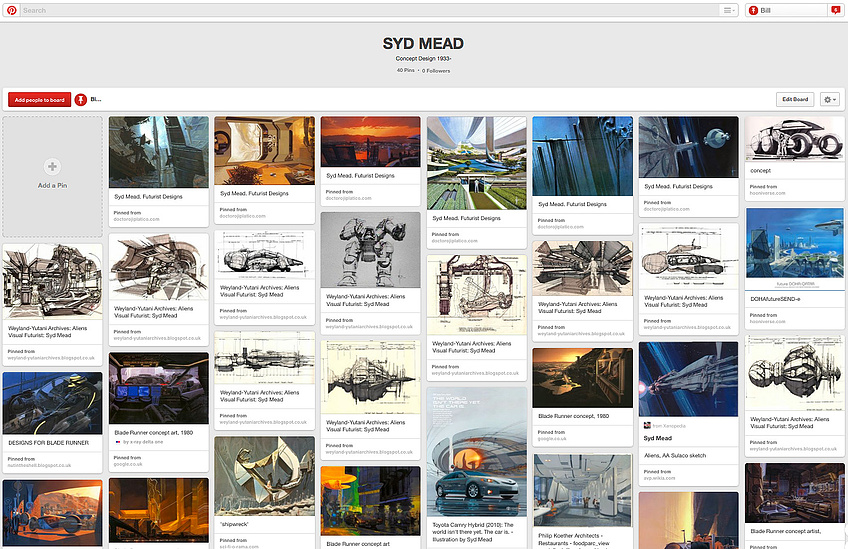Click Add people to board button
848x549 pixels.
tap(39, 100)
